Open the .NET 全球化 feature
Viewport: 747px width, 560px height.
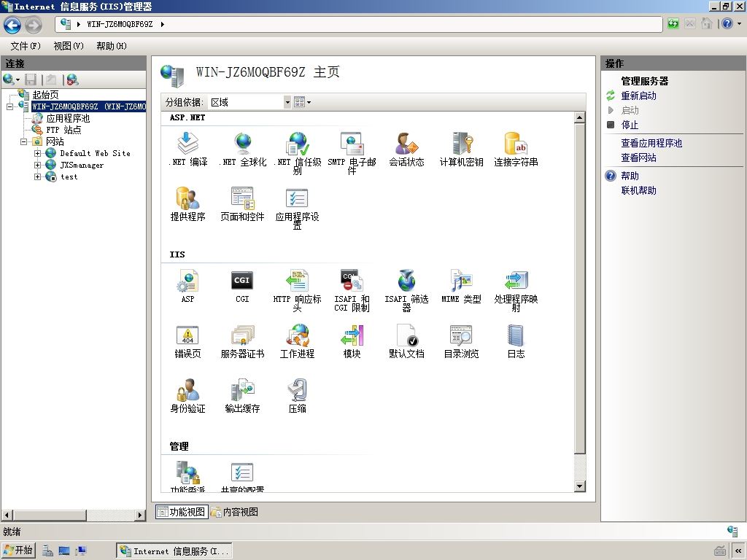(x=242, y=149)
